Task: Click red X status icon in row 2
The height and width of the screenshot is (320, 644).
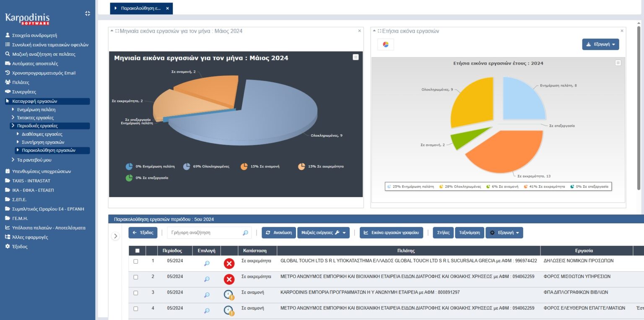Action: (x=229, y=279)
